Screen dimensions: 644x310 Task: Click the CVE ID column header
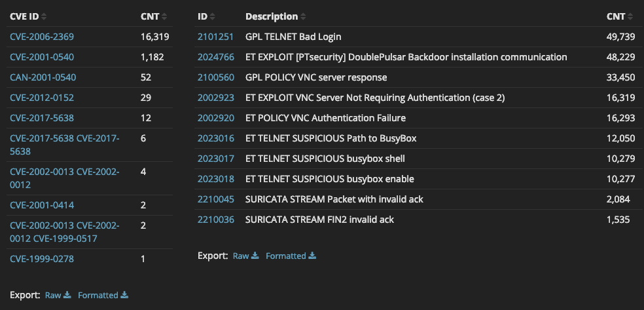[x=24, y=17]
